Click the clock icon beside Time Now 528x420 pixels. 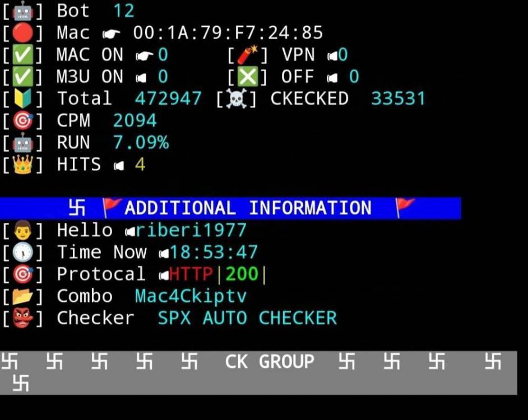click(23, 252)
